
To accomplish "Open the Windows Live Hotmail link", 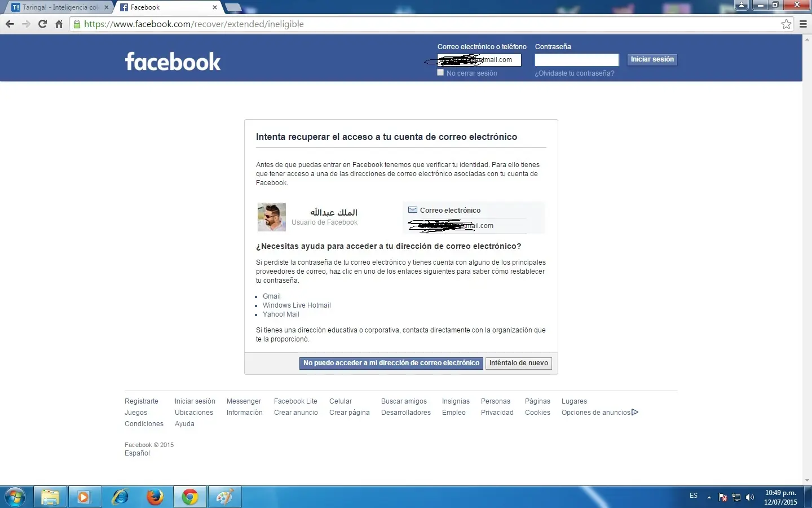I will (297, 305).
